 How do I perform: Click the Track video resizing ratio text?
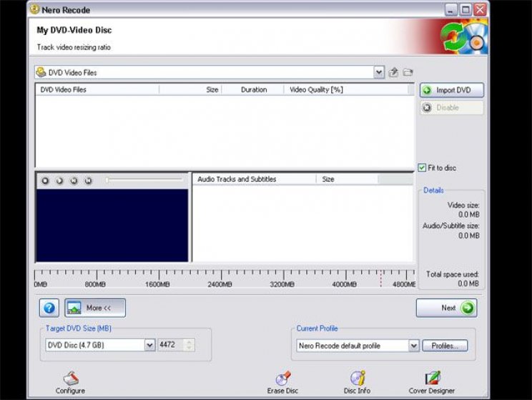click(x=74, y=47)
